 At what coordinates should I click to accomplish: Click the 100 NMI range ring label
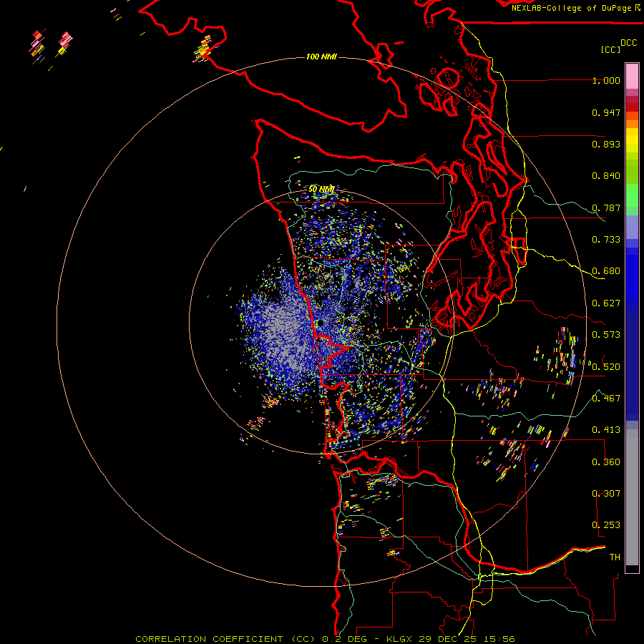coord(321,57)
